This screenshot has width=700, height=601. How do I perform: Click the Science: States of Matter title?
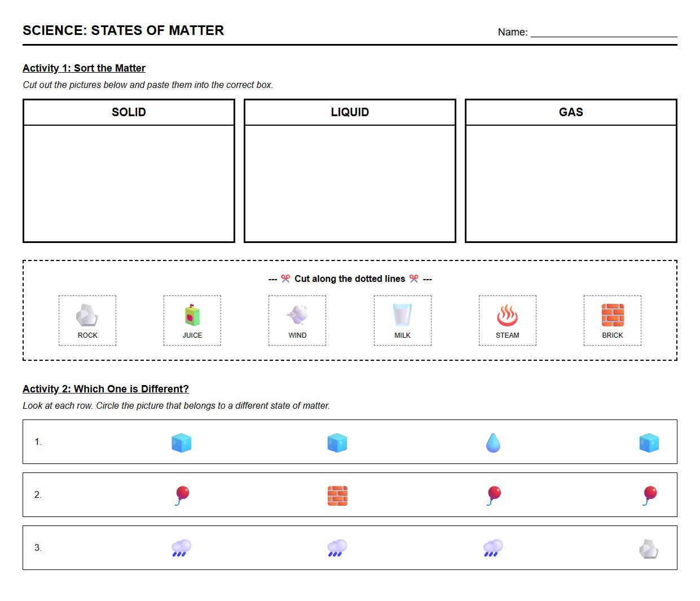tap(123, 30)
